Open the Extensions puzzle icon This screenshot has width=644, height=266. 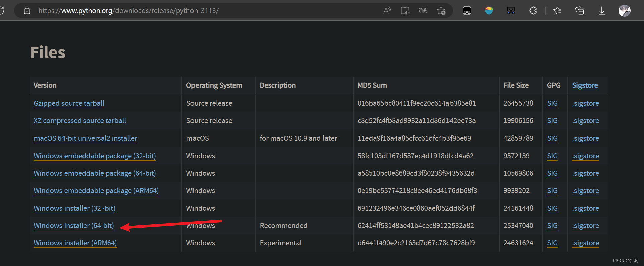click(533, 11)
